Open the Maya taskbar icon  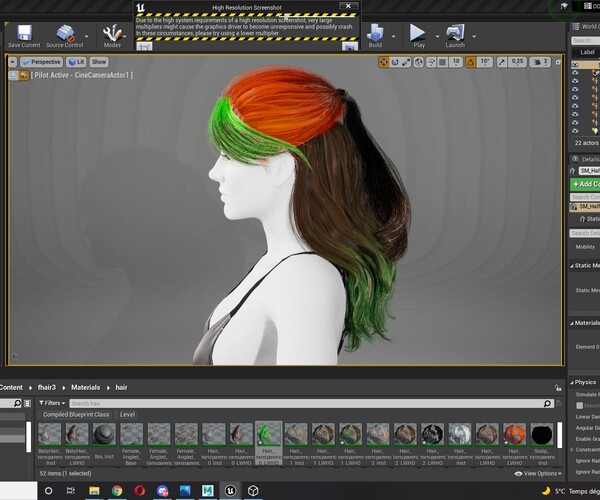(208, 490)
